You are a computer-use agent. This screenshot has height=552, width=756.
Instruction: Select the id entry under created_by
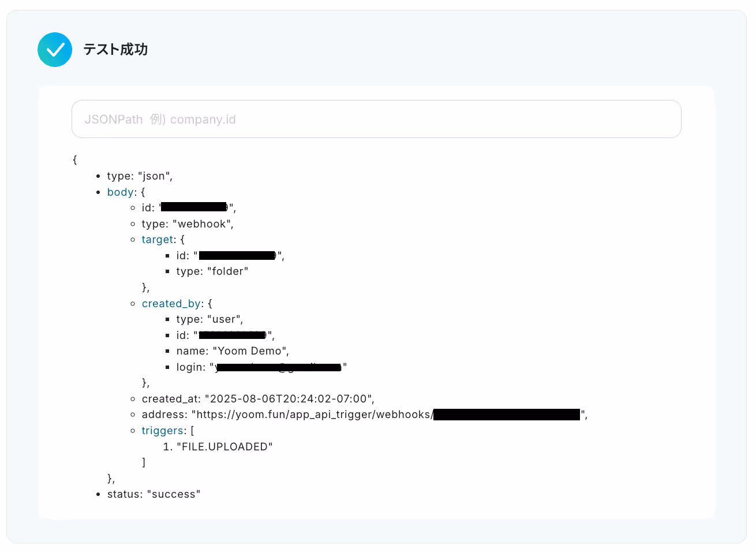(x=226, y=335)
